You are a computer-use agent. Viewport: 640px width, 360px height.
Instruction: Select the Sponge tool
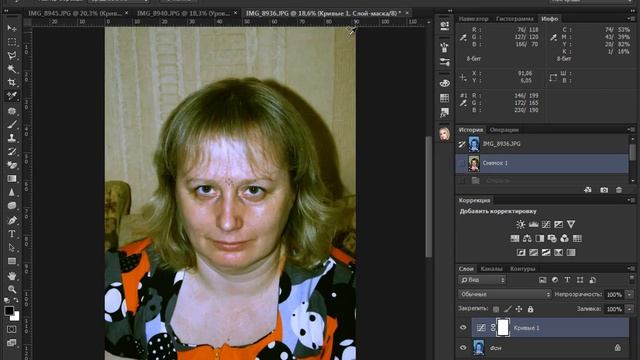[12, 205]
